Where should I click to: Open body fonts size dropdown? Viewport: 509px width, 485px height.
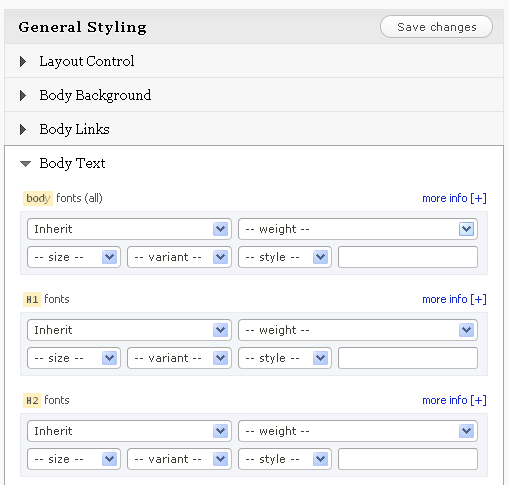[x=74, y=257]
